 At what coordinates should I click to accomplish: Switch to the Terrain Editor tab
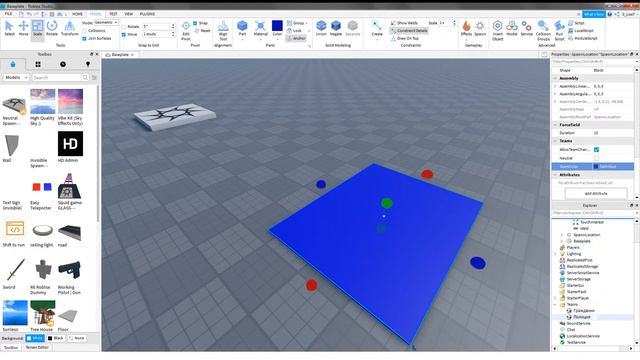pyautogui.click(x=37, y=347)
